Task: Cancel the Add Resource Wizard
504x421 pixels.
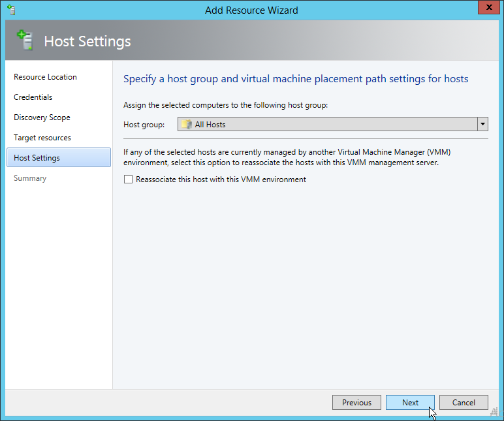Action: pyautogui.click(x=464, y=402)
